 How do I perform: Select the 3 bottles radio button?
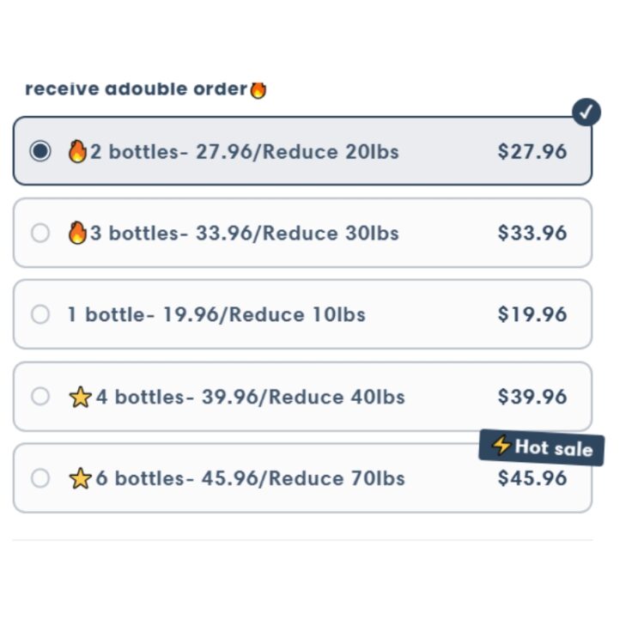[x=40, y=233]
